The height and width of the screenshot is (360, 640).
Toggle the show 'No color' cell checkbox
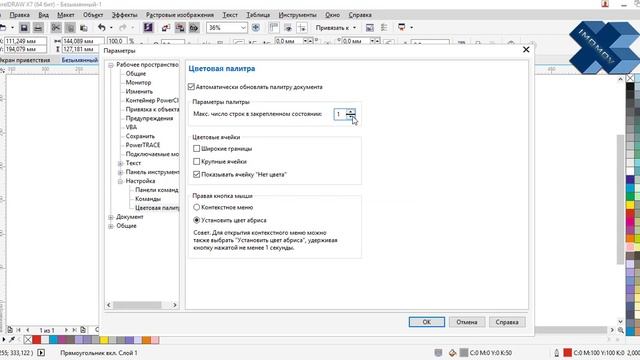(x=197, y=174)
